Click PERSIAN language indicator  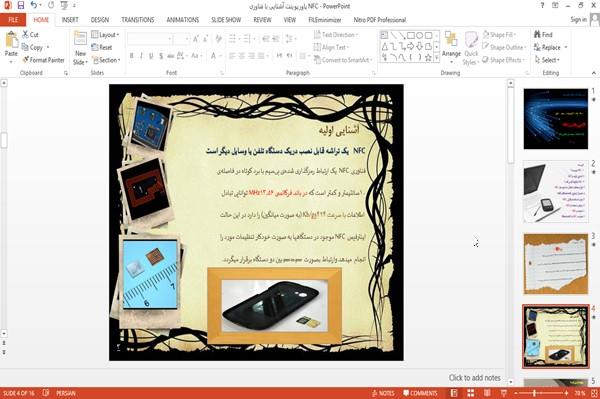(x=66, y=393)
